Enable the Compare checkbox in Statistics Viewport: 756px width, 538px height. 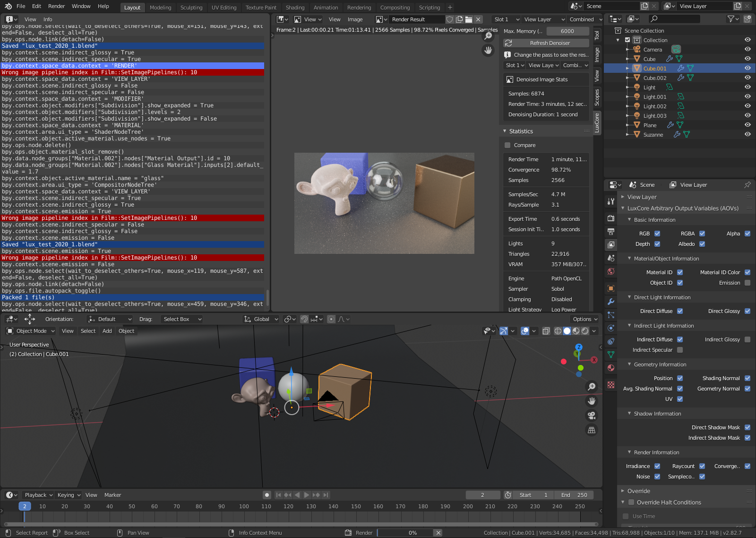click(507, 145)
